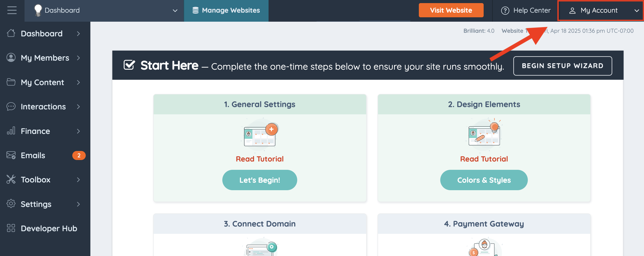Expand the My Content chevron
644x256 pixels.
(78, 82)
